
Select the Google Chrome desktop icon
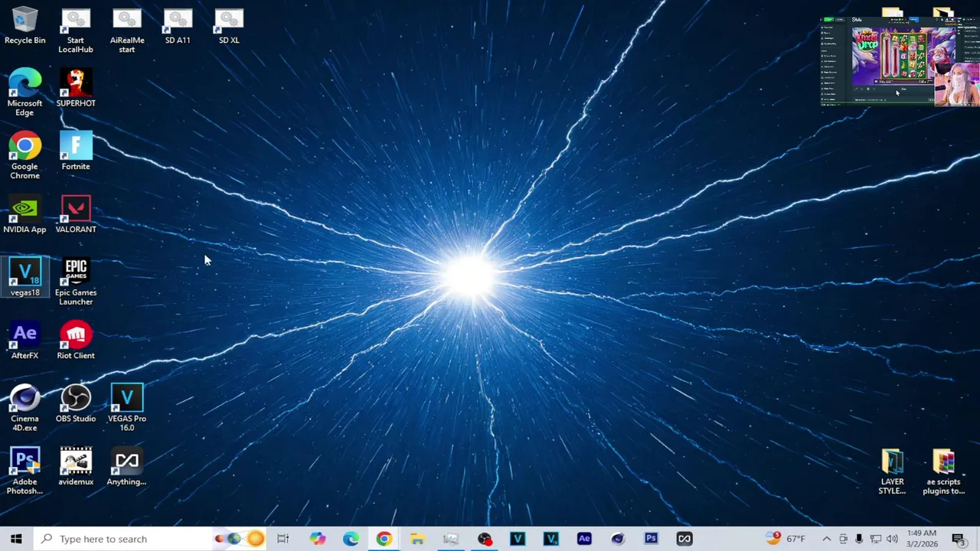click(x=24, y=156)
